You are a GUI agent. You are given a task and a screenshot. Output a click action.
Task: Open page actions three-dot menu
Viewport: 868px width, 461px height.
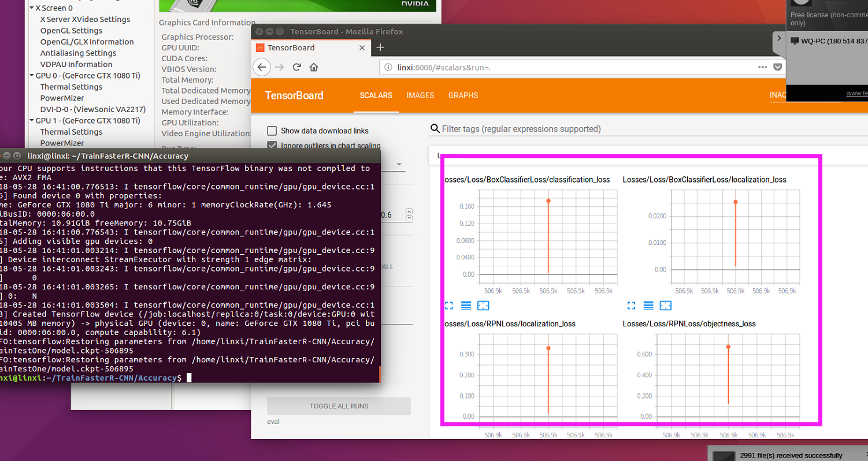click(x=763, y=67)
